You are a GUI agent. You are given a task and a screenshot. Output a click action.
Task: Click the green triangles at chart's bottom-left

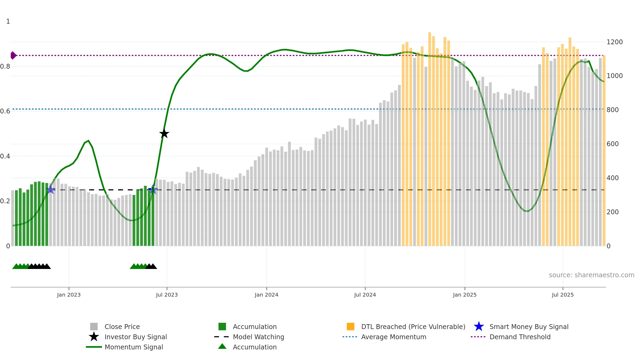(x=21, y=266)
